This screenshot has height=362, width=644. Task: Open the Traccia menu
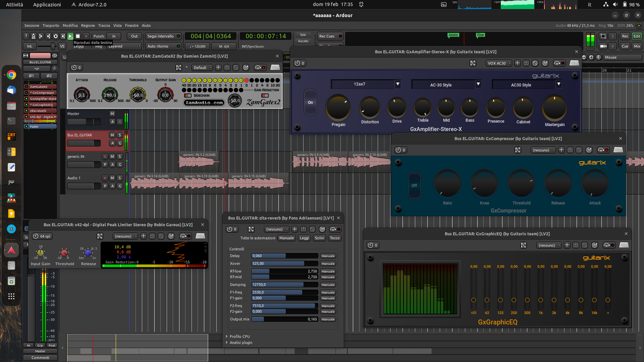click(x=104, y=25)
